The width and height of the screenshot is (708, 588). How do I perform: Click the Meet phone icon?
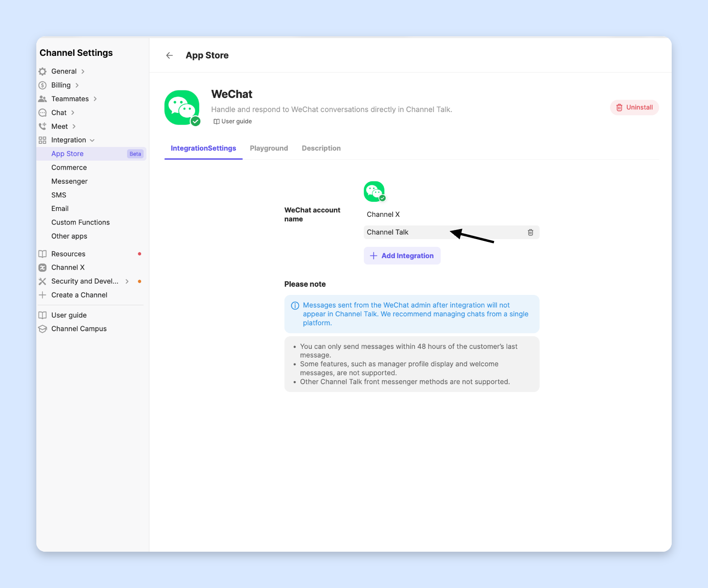[43, 126]
